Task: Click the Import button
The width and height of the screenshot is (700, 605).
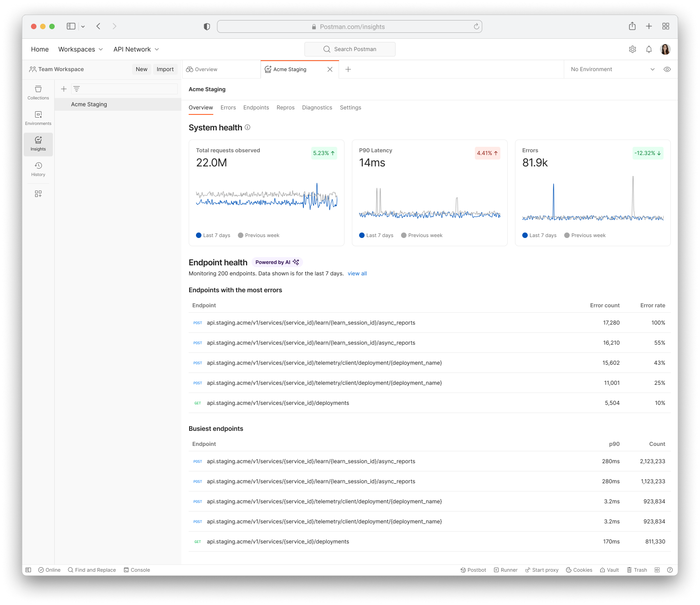Action: (x=165, y=69)
